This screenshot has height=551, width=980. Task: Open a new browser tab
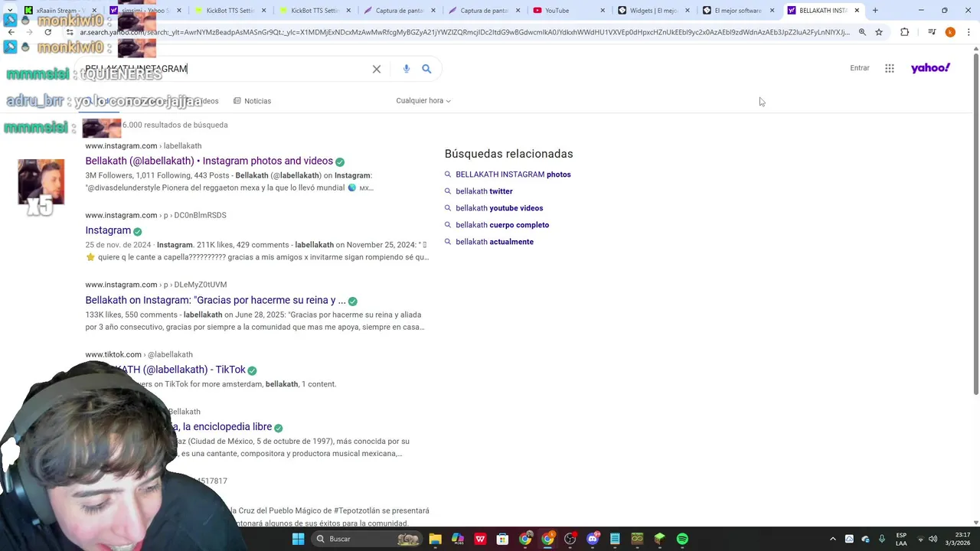click(x=875, y=11)
